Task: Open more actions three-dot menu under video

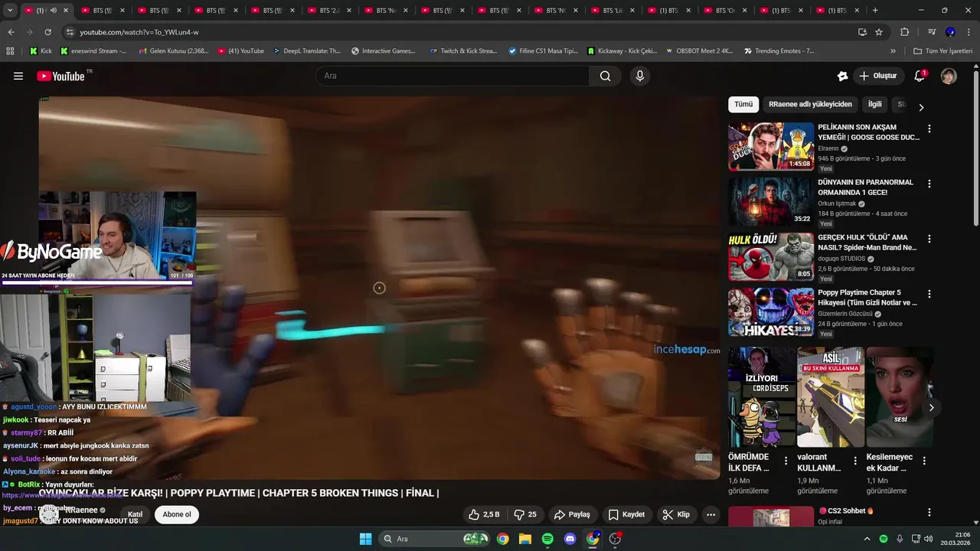Action: point(710,514)
